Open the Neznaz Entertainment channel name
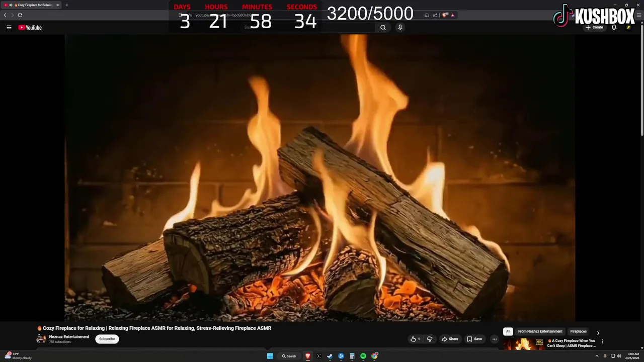This screenshot has height=362, width=644. 69,337
